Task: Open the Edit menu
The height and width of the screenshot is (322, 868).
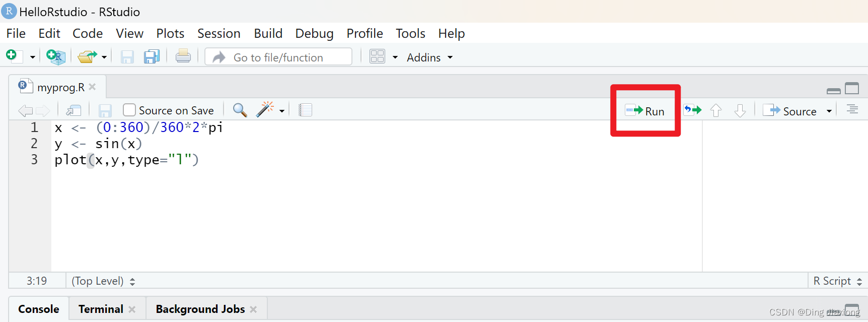Action: pyautogui.click(x=49, y=33)
